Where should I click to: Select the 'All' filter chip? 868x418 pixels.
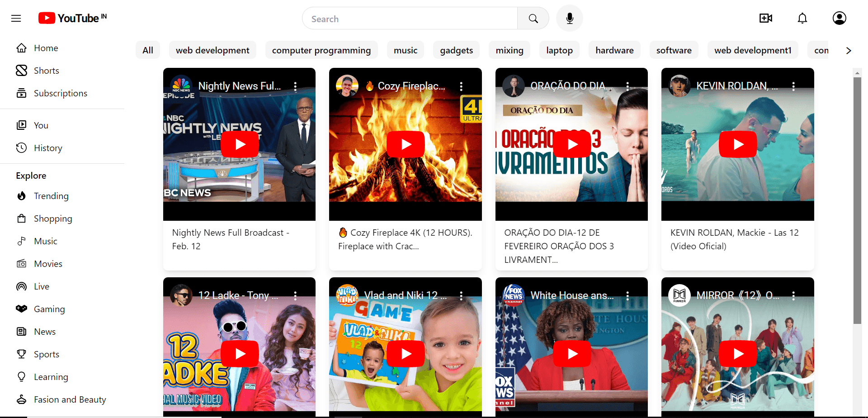coord(148,50)
